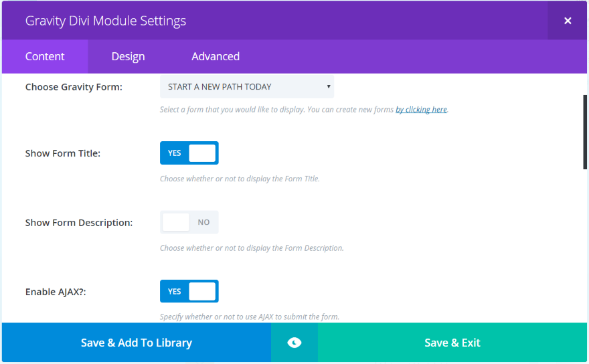The height and width of the screenshot is (364, 589).
Task: Click the Gravity Divi Module Settings title
Action: pyautogui.click(x=106, y=21)
